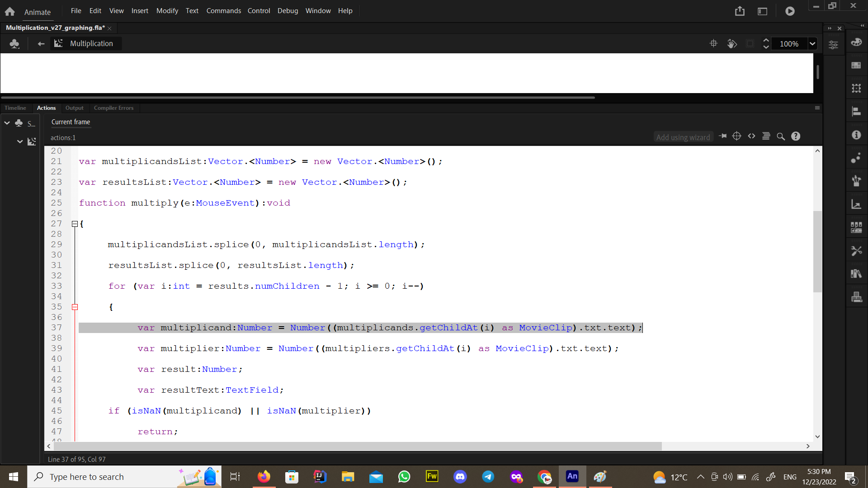Open the Properties sliders panel icon
868x488 pixels.
(833, 45)
